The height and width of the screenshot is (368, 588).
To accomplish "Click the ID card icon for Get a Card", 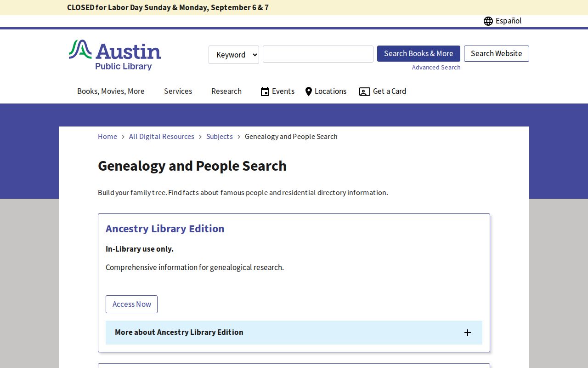I will pos(365,92).
